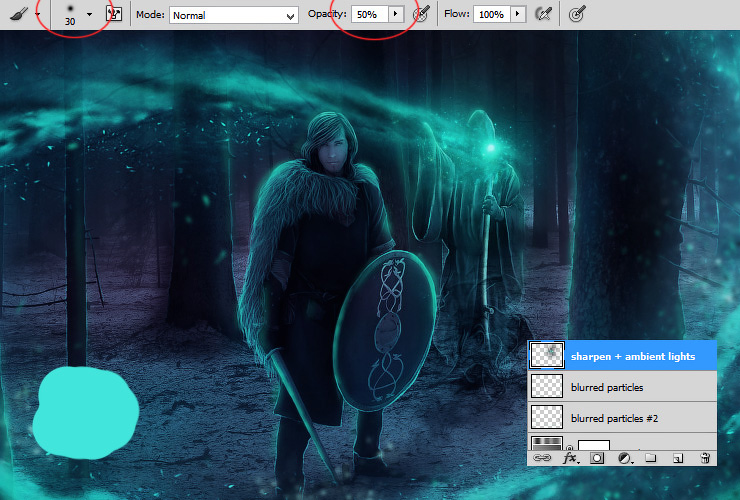The width and height of the screenshot is (740, 500).
Task: Open the Flow slider arrow
Action: pos(518,14)
